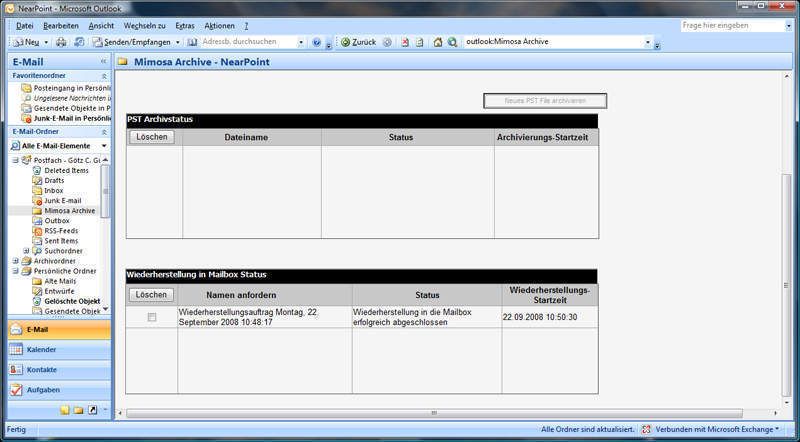
Task: Collapse the E-Mail-Ordner section
Action: [x=104, y=132]
